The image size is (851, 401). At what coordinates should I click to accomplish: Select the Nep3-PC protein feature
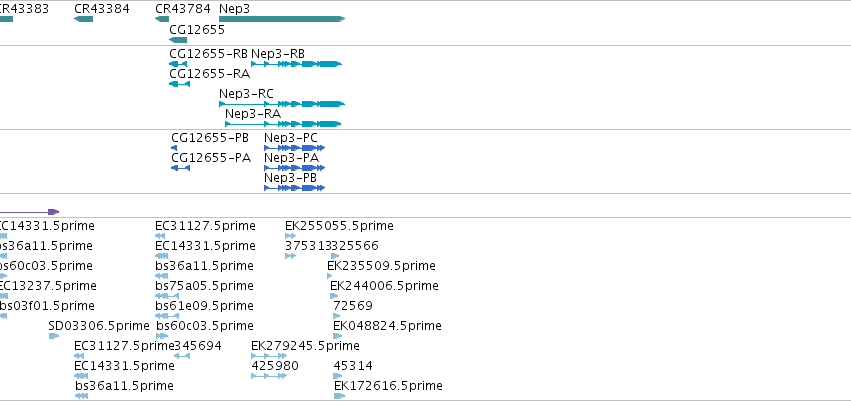tap(295, 148)
